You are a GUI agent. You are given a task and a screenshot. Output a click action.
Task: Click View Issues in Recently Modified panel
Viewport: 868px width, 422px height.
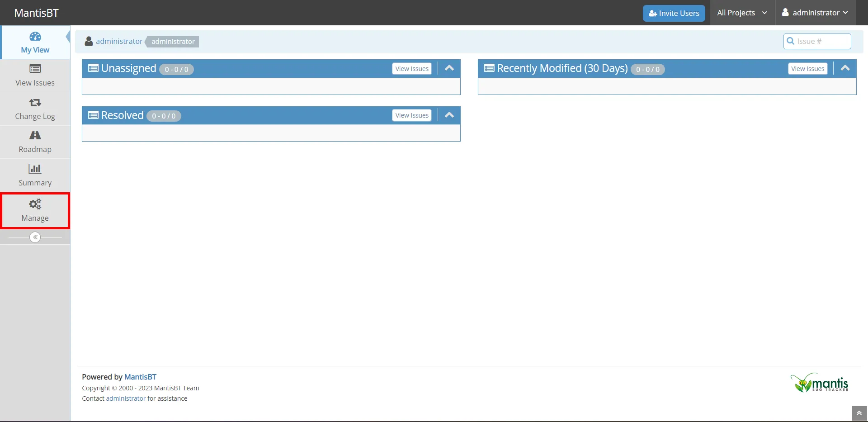point(808,69)
